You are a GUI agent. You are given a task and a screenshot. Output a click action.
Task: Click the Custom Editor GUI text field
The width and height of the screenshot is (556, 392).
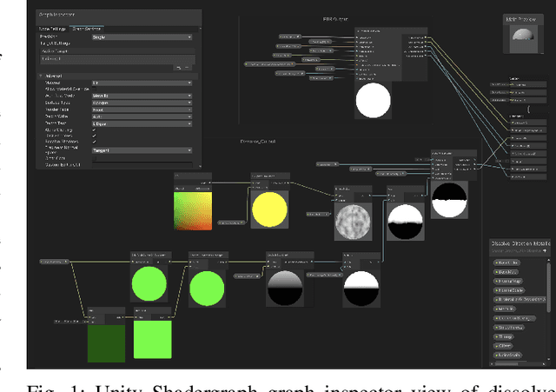pyautogui.click(x=142, y=163)
